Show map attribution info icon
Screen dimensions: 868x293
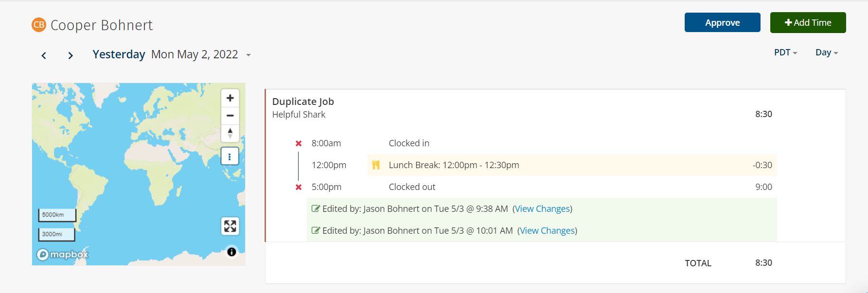coord(231,252)
